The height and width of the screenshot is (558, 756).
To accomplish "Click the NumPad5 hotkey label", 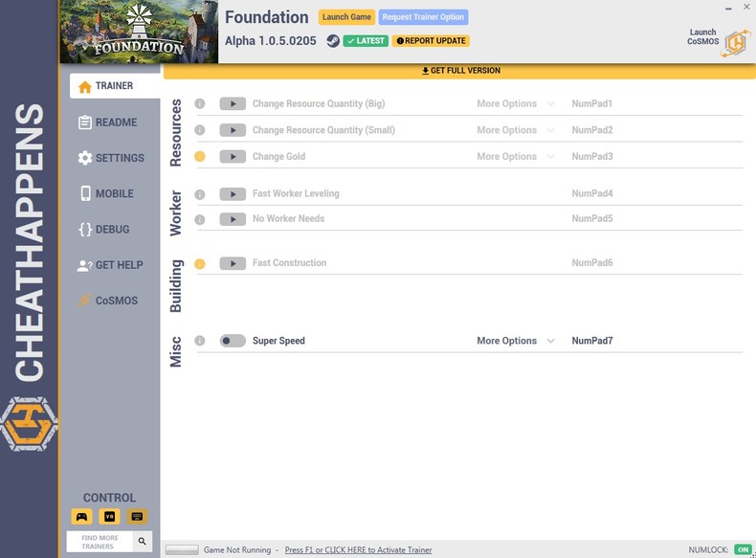I will pos(592,218).
